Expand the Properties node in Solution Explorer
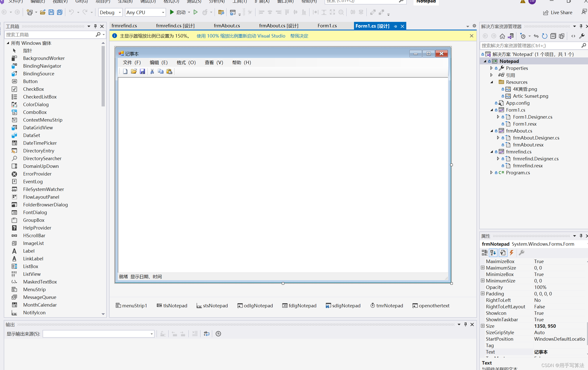 pos(491,68)
